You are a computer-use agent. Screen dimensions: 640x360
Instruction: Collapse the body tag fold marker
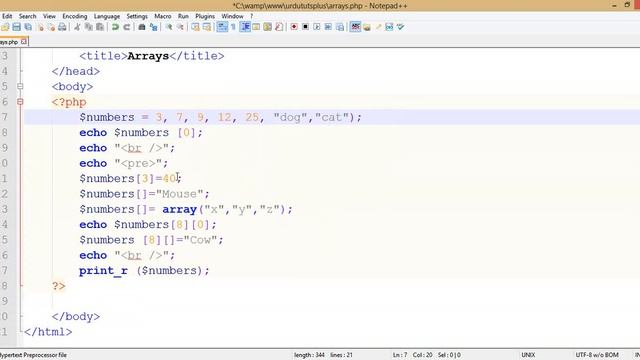[20, 87]
